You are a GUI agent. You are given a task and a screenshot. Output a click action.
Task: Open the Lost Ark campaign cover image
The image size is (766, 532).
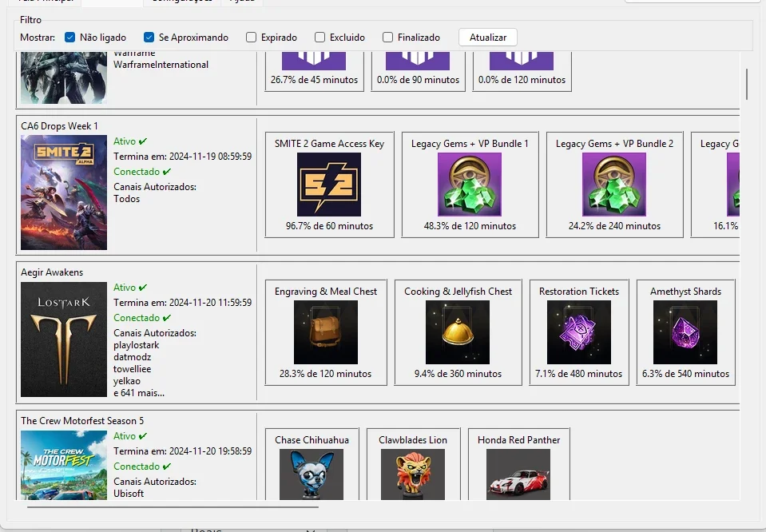point(64,339)
